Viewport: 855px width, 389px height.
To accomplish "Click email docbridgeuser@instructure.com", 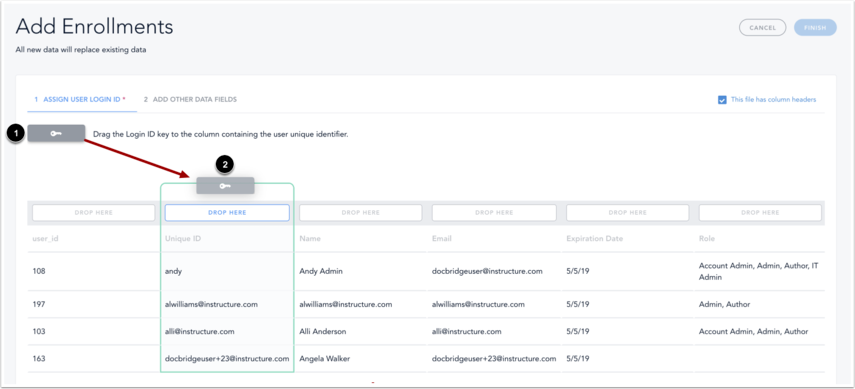I will (x=487, y=271).
